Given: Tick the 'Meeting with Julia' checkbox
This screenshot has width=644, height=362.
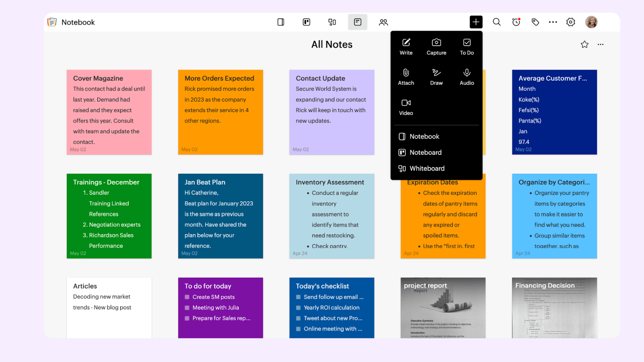Looking at the screenshot, I should [187, 308].
